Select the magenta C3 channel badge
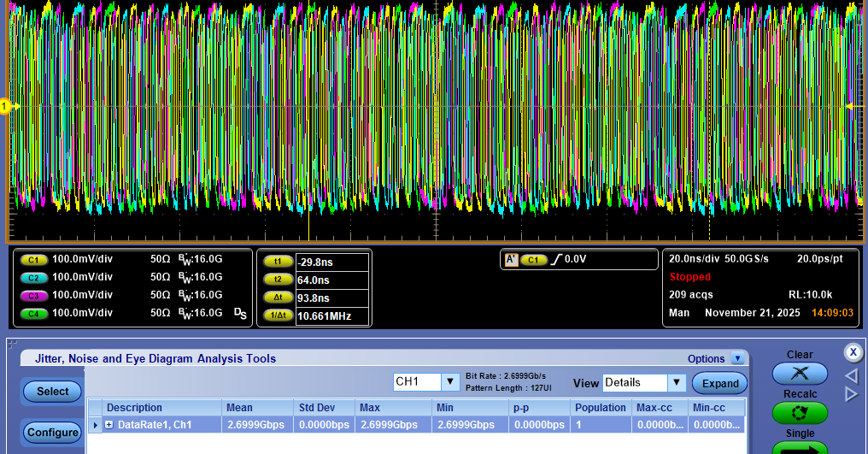Screen dimensions: 868x454 point(33,295)
